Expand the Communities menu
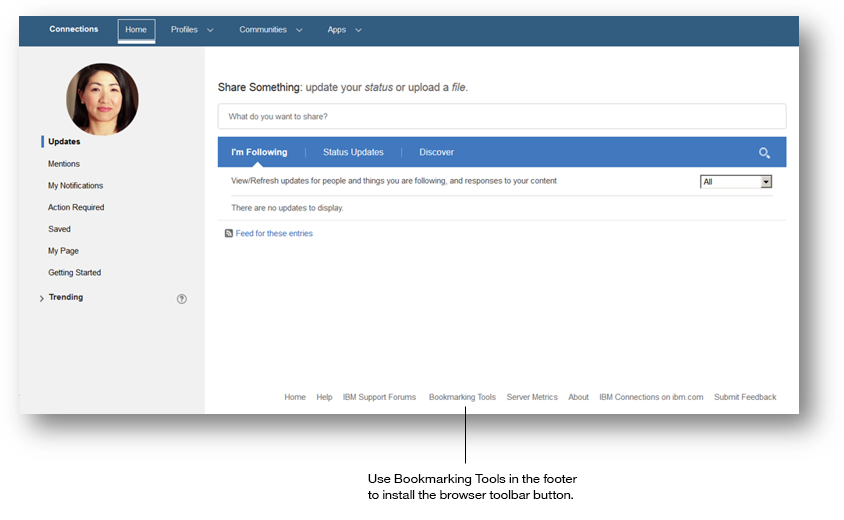The image size is (844, 520). pos(270,30)
